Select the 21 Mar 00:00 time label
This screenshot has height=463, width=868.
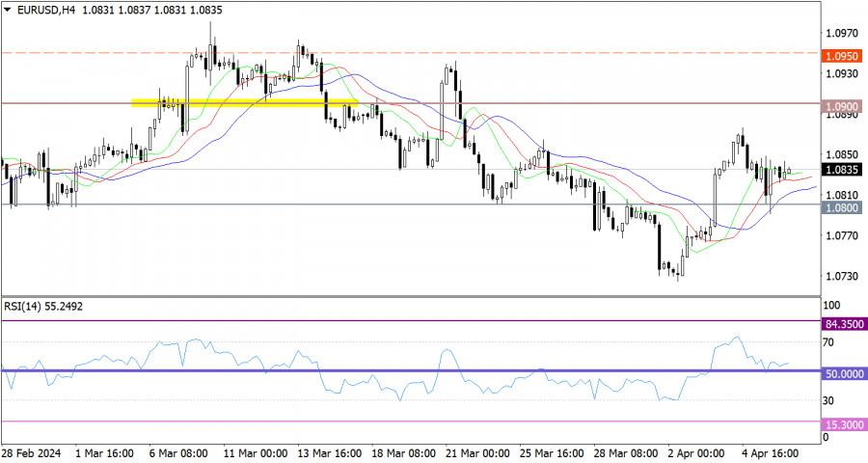coord(477,453)
